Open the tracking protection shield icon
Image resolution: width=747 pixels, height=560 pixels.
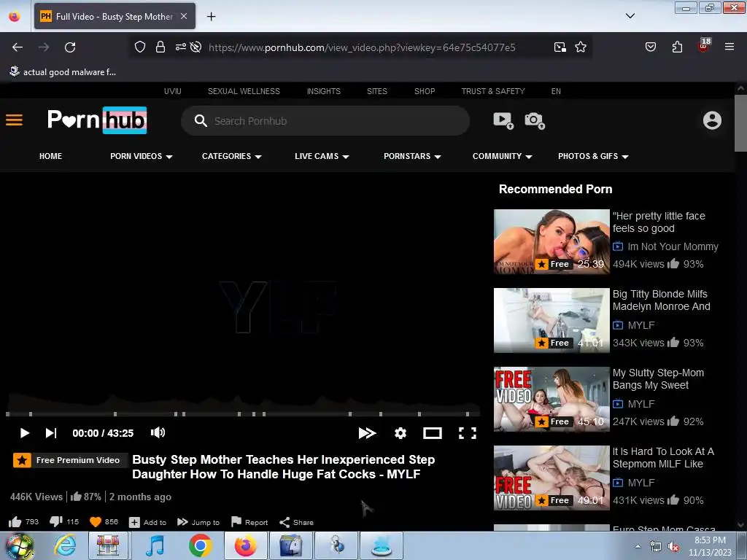[x=139, y=47]
